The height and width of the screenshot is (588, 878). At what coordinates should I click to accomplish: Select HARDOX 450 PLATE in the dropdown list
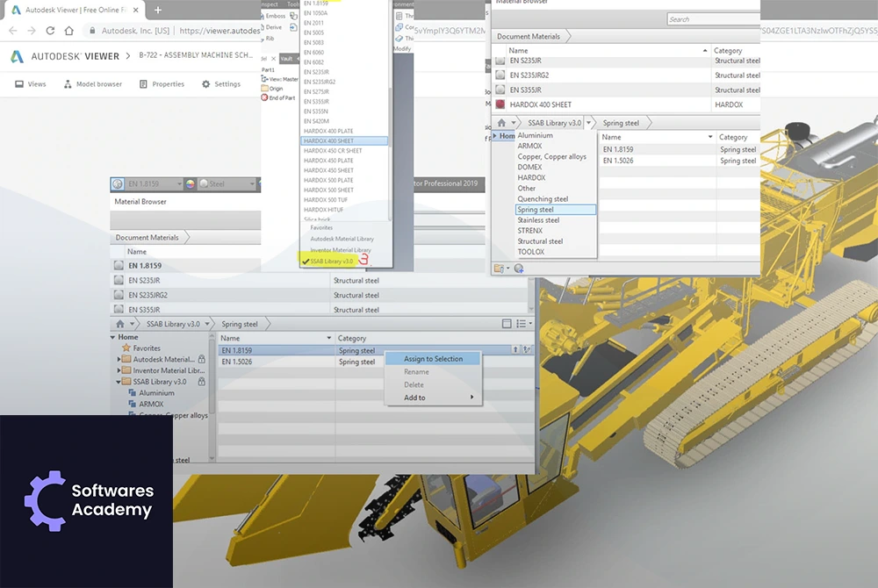pyautogui.click(x=328, y=161)
